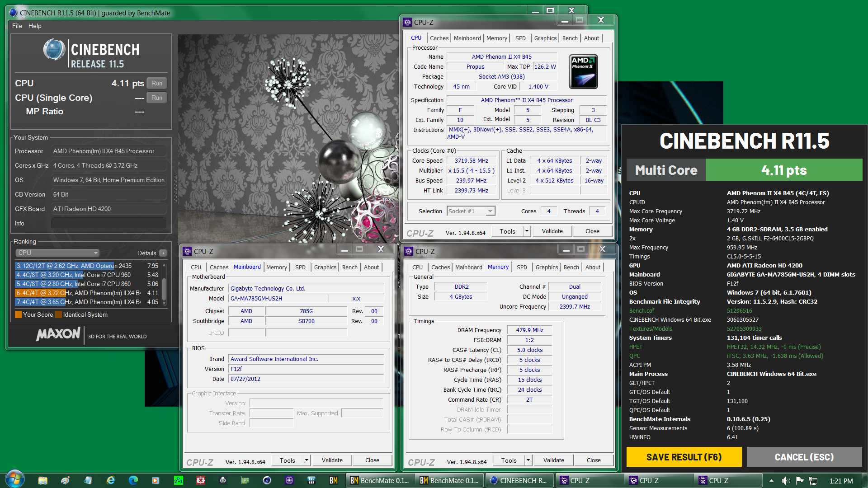The image size is (868, 488).
Task: Select the orange 4C/4T @ 3.72 GHz ranking row
Action: (x=87, y=293)
